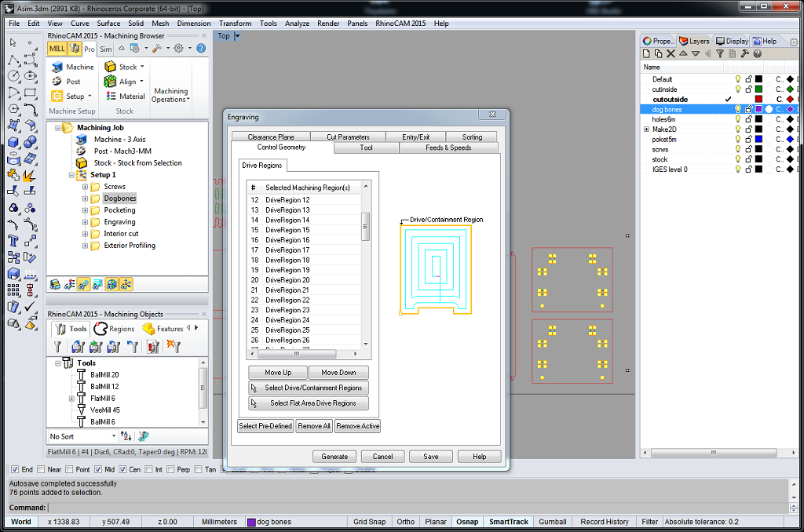The height and width of the screenshot is (532, 804).
Task: Click the Save button in Engraving dialog
Action: (431, 456)
